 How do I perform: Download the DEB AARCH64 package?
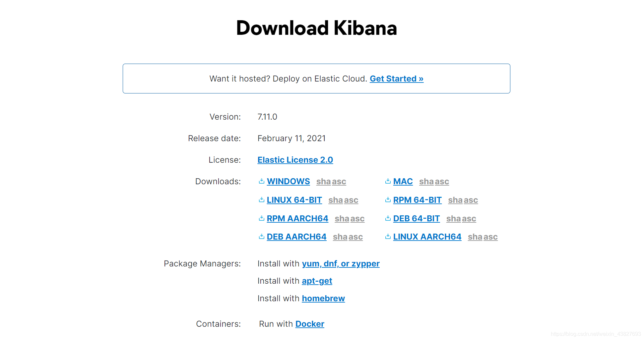(296, 237)
